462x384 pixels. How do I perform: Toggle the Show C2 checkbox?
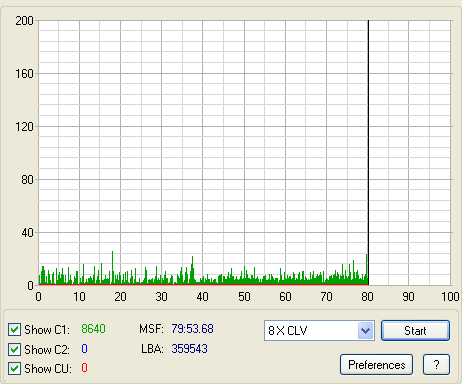14,349
